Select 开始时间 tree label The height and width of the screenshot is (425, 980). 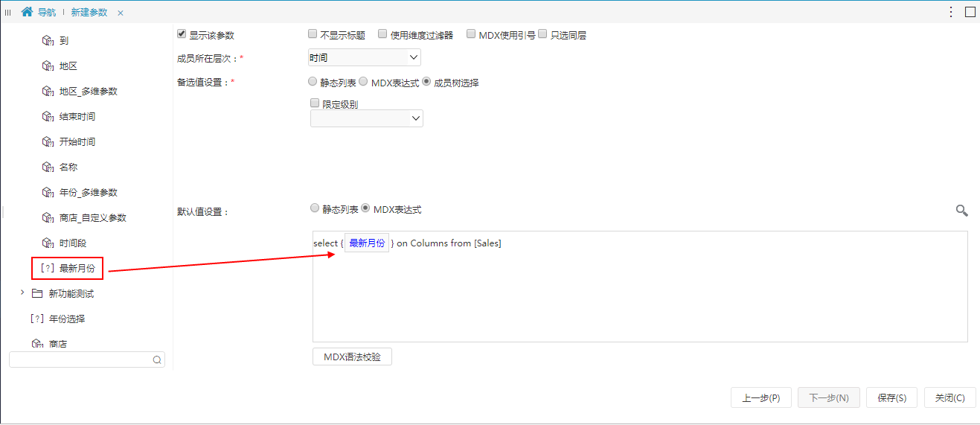[77, 142]
